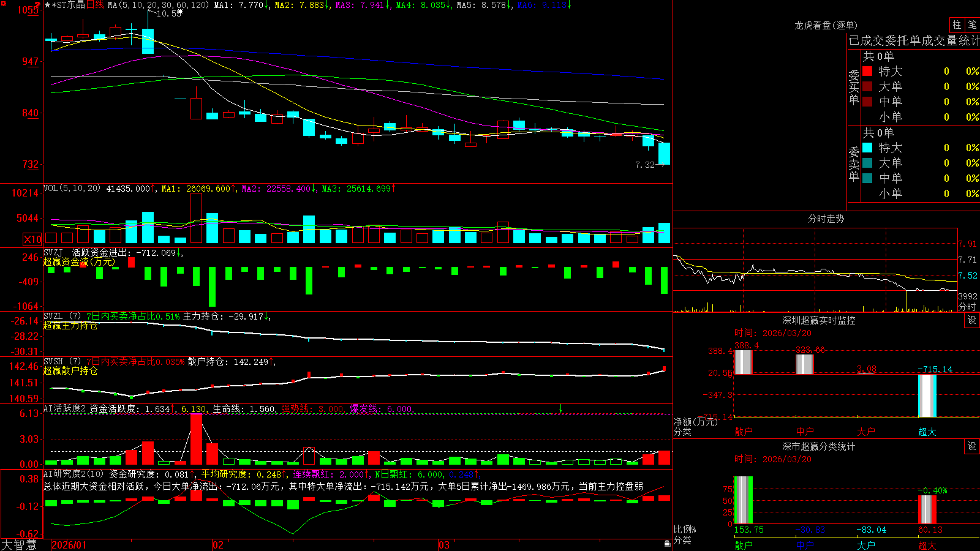The image size is (980, 551).
Task: Click the MA1: 7.770 value readout
Action: 243,5
